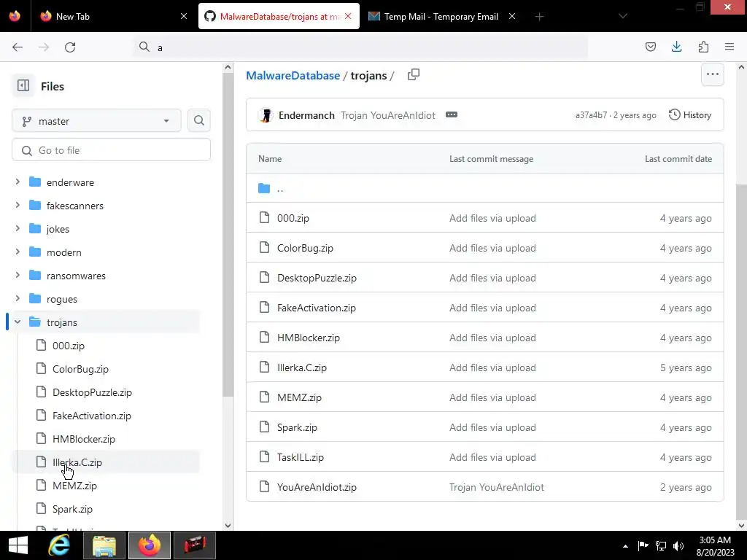747x560 pixels.
Task: Expand the modern folder chevron
Action: point(18,252)
